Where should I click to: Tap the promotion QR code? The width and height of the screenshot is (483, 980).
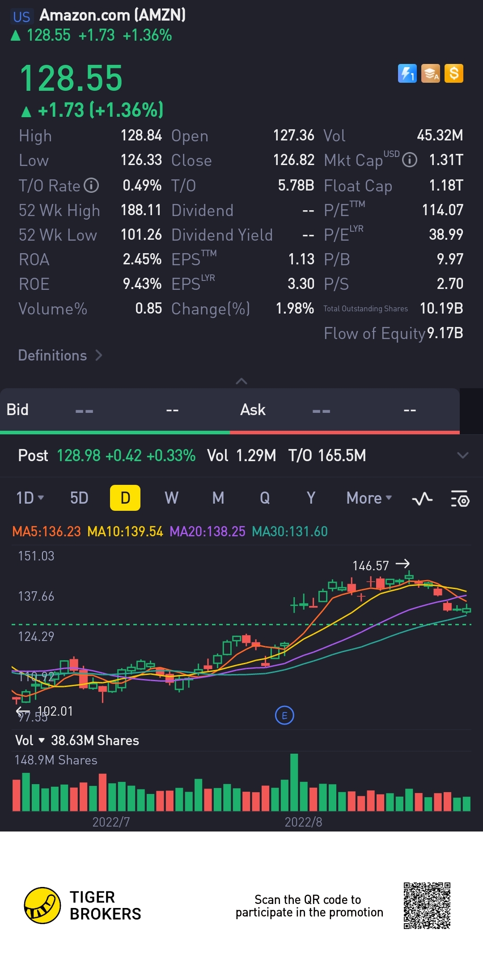click(427, 906)
